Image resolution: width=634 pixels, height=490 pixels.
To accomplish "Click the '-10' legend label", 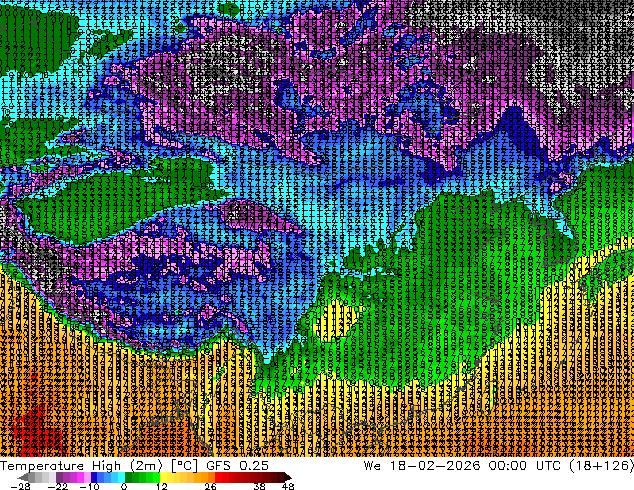I will pyautogui.click(x=89, y=486).
